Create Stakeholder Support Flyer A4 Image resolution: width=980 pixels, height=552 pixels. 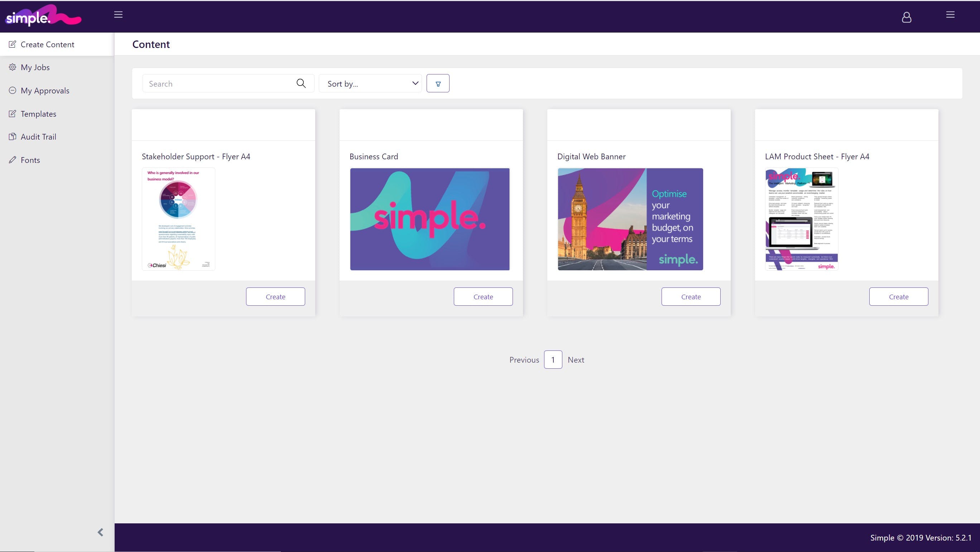[x=275, y=296]
